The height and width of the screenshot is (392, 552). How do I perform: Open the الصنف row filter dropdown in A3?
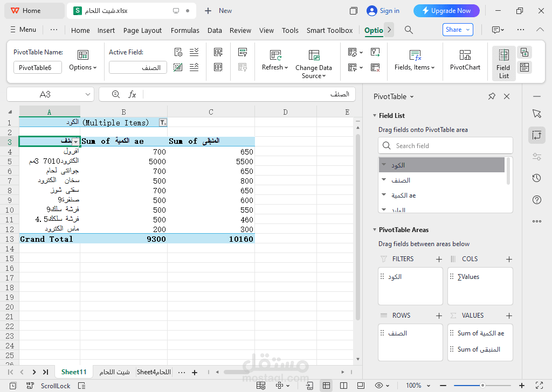click(75, 142)
